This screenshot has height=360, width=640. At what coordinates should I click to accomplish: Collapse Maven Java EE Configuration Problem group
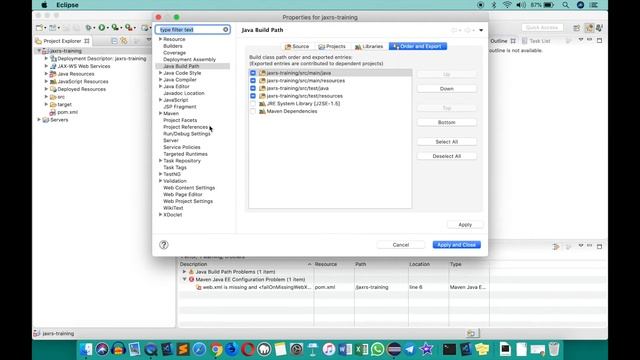184,280
